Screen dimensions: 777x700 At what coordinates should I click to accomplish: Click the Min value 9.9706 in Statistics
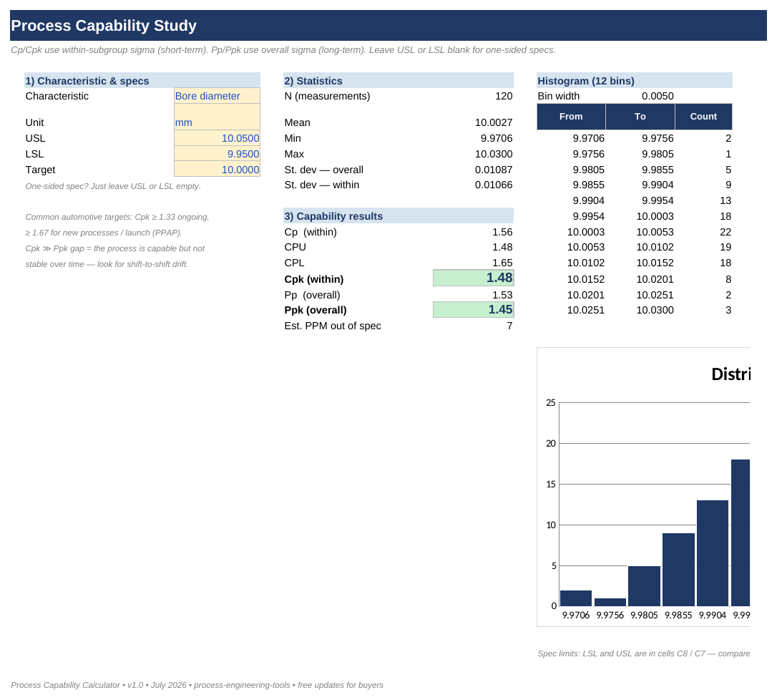coord(497,138)
